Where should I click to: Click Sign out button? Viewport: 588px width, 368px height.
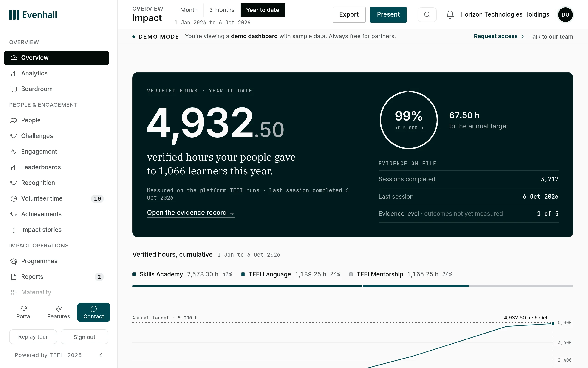[x=84, y=337]
